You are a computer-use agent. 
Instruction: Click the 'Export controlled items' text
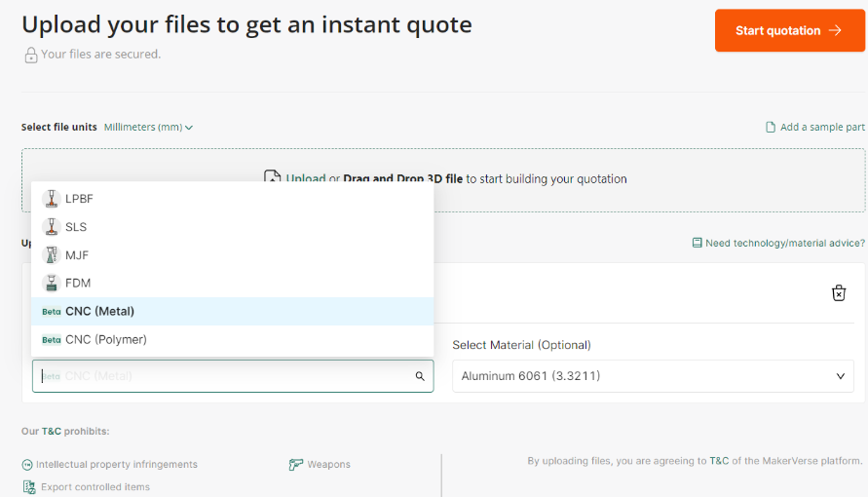pos(95,487)
